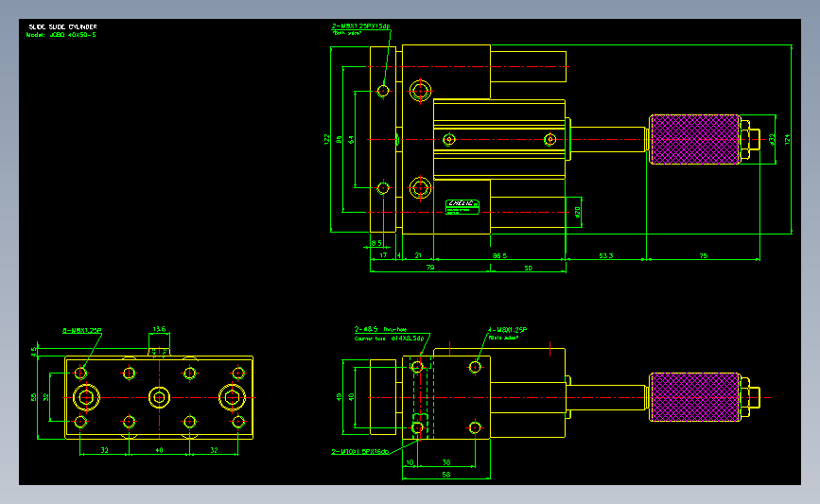Click the knurled magenta hatch in top view
Image resolution: width=820 pixels, height=504 pixels.
[694, 140]
